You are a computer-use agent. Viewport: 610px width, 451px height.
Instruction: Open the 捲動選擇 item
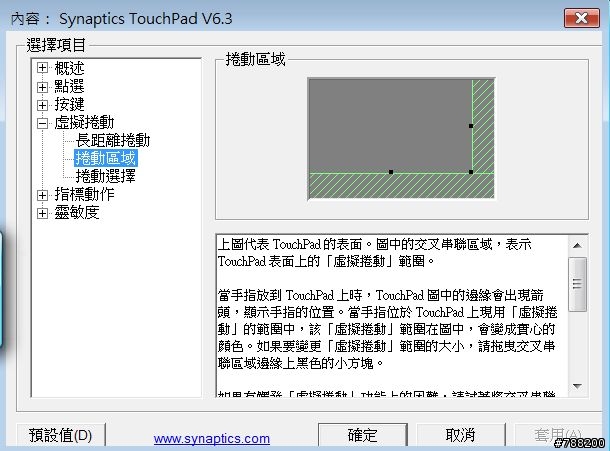pyautogui.click(x=105, y=176)
